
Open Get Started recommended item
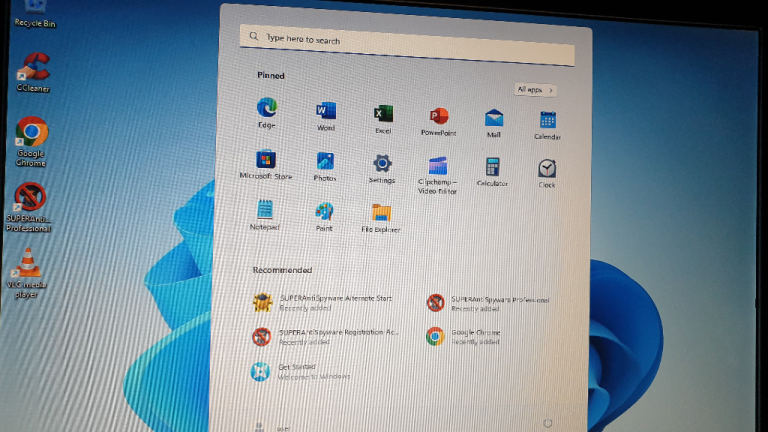tap(261, 371)
